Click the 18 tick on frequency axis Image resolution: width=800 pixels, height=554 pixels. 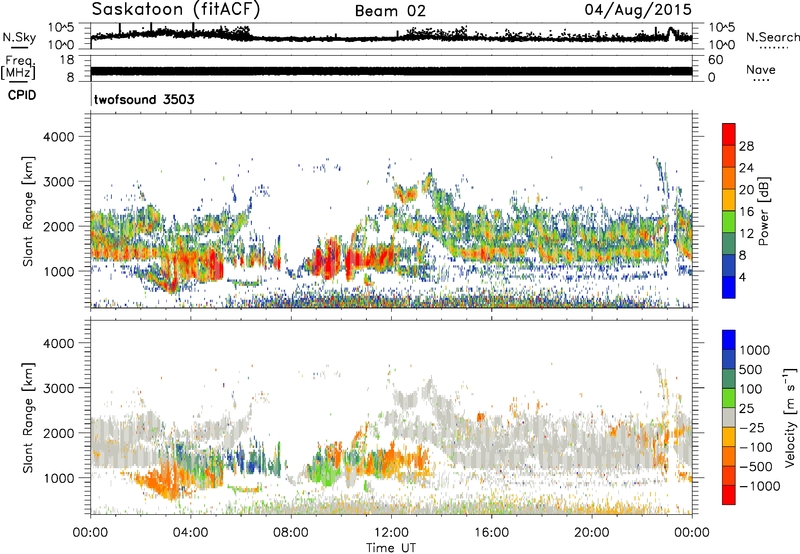click(x=67, y=60)
